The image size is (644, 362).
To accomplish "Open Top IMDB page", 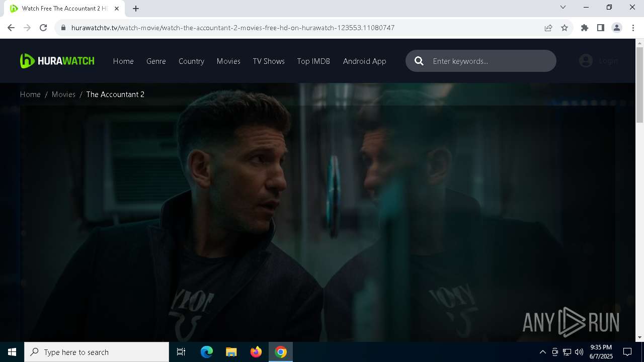I will [313, 61].
